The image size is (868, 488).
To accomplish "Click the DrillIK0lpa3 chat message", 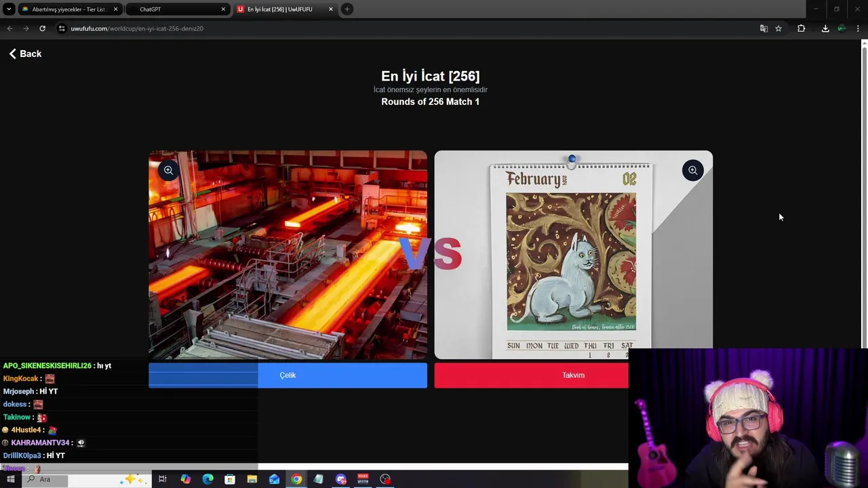I will point(34,456).
